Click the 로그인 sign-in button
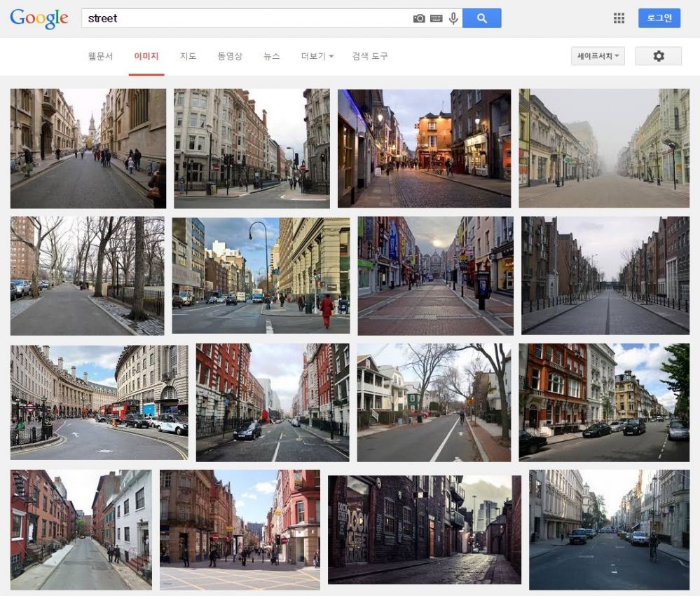This screenshot has height=596, width=700. click(x=659, y=18)
